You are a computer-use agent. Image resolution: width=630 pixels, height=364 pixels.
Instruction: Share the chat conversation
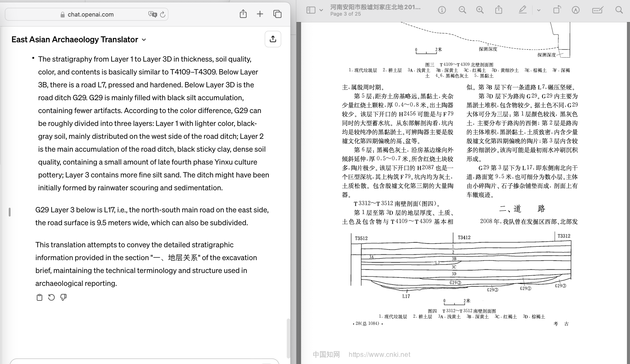click(x=273, y=39)
